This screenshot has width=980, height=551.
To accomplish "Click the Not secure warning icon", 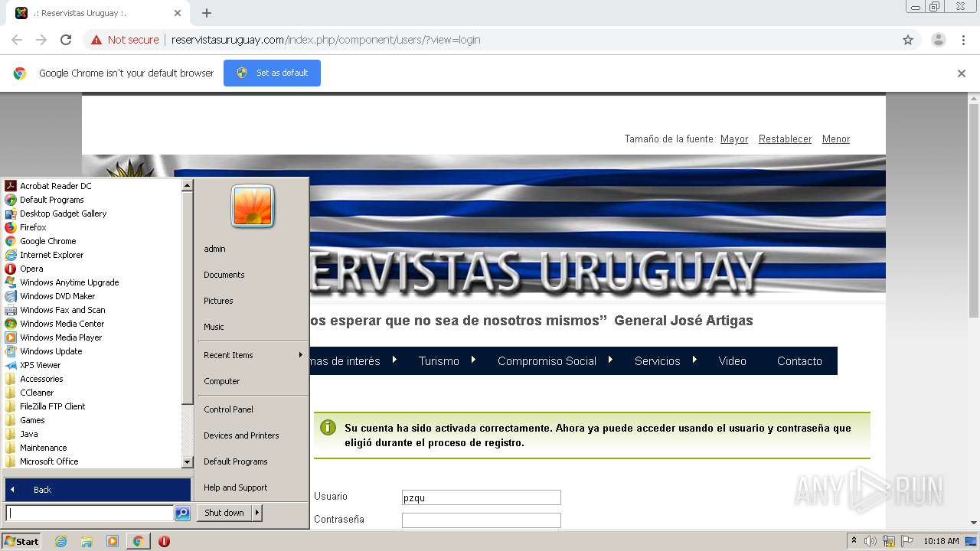I will pyautogui.click(x=96, y=40).
